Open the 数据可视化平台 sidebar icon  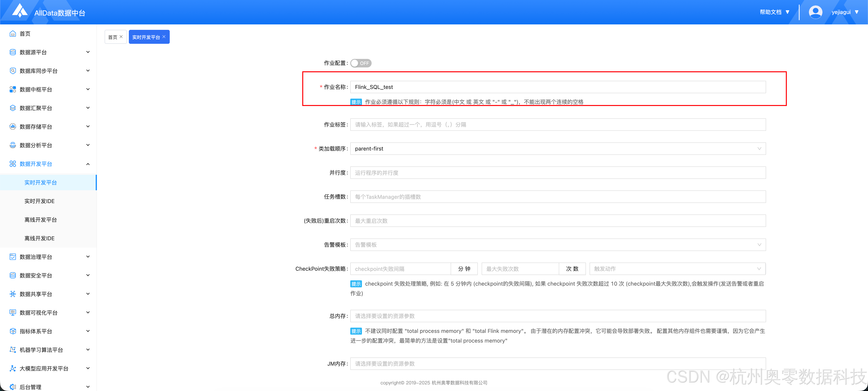12,312
